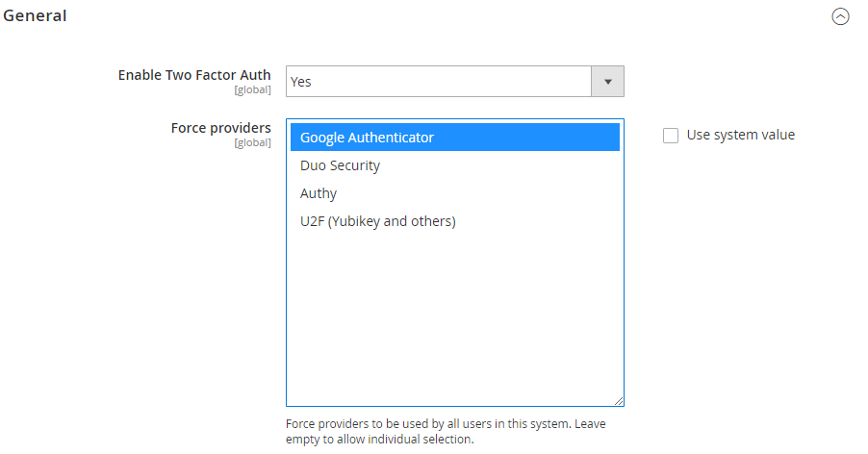Click [global] scope under Enable Two Factor Auth
This screenshot has height=454, width=868.
click(252, 90)
